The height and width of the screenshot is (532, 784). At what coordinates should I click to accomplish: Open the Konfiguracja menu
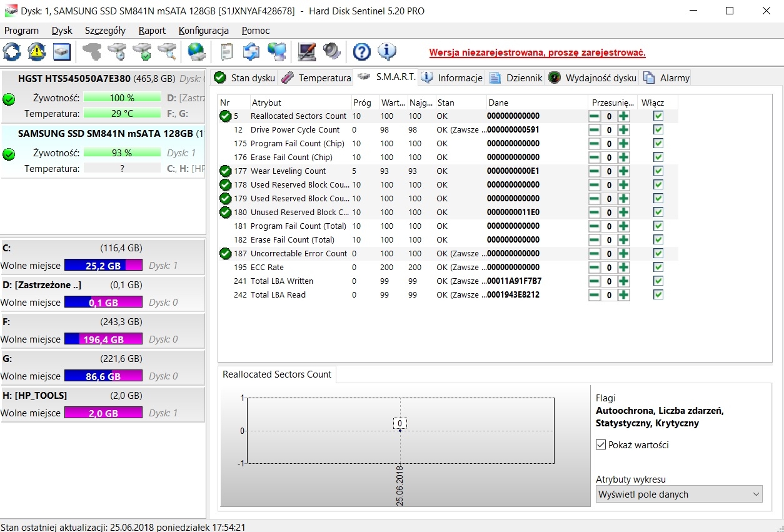pos(204,30)
